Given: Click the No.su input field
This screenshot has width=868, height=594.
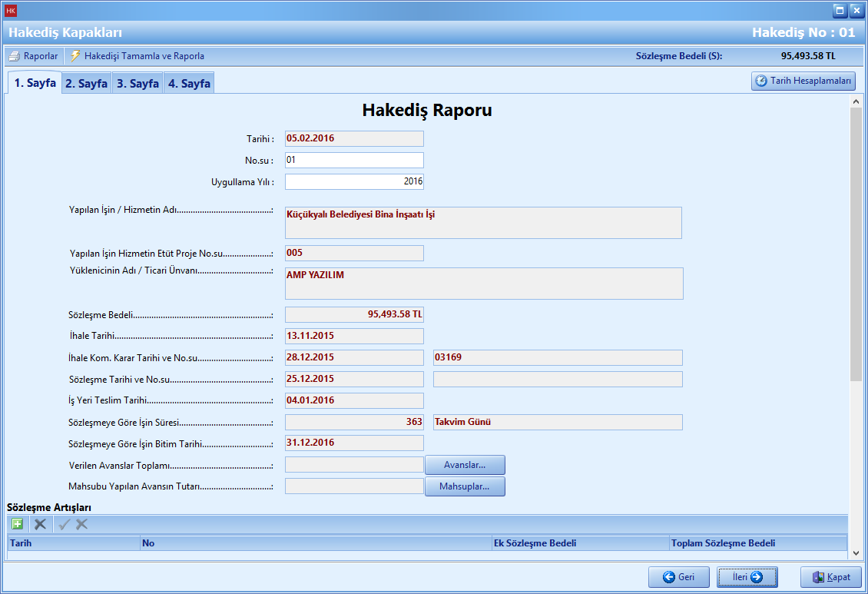Looking at the screenshot, I should coord(354,160).
